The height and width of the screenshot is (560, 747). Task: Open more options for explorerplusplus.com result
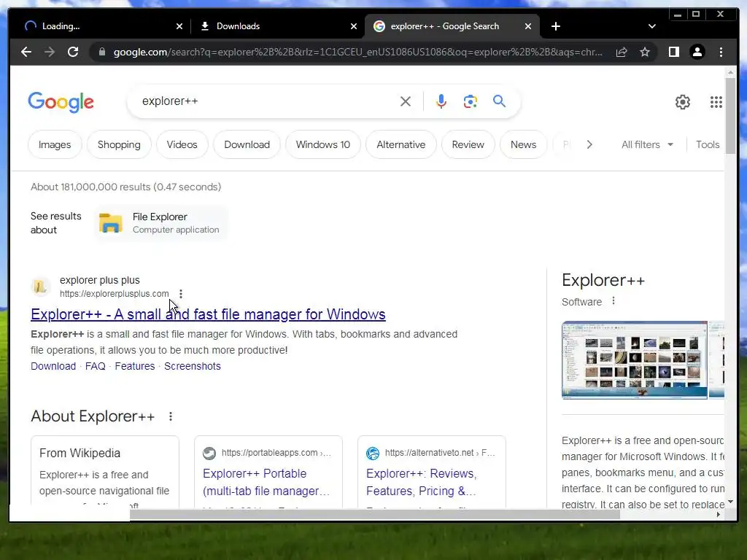point(181,294)
